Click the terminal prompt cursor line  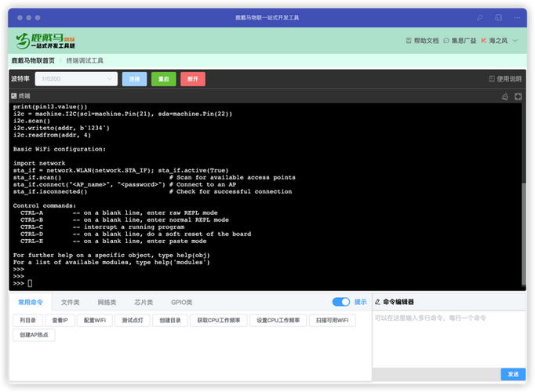pos(23,283)
